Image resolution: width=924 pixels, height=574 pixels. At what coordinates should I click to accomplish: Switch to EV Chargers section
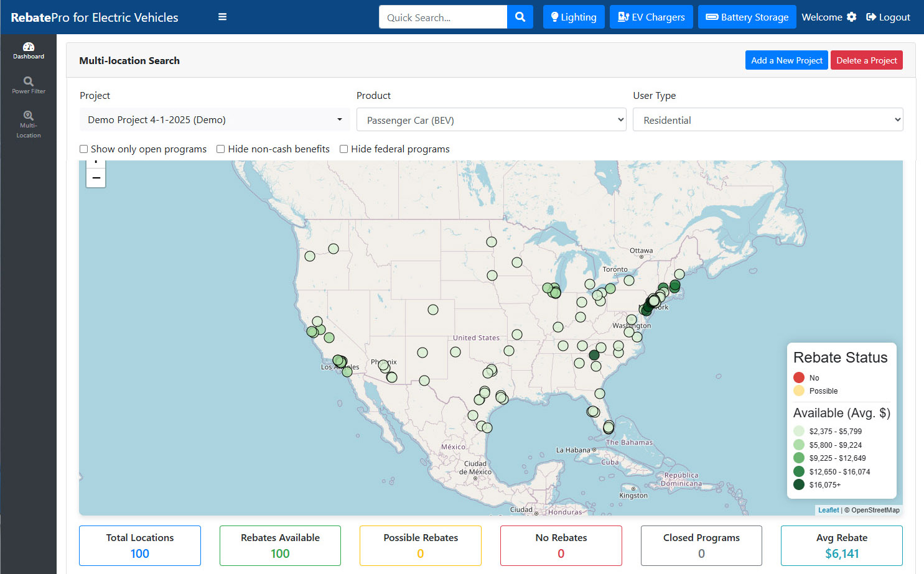point(651,17)
